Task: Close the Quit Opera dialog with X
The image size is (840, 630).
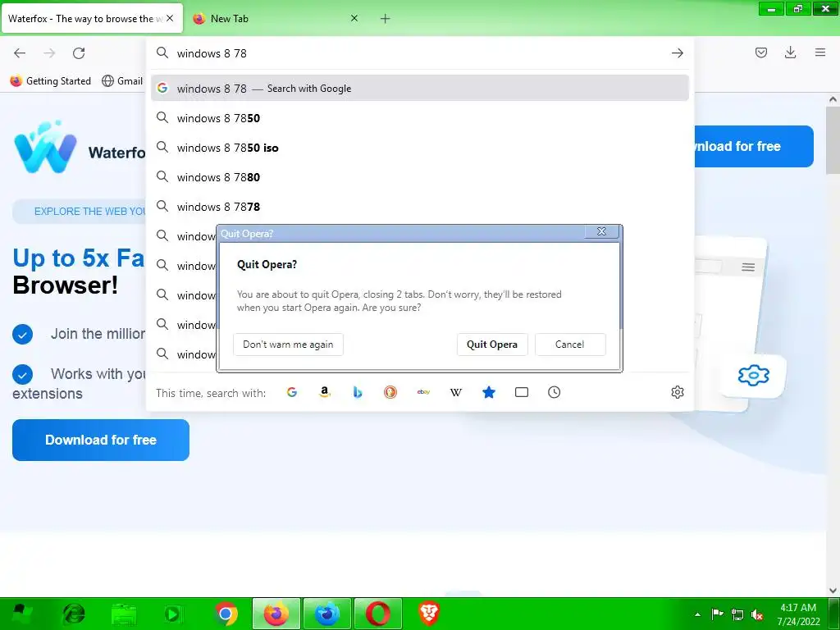Action: pos(601,231)
